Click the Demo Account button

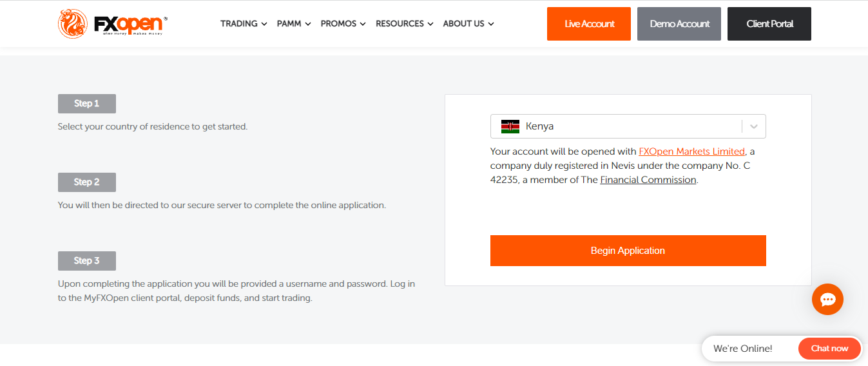coord(679,24)
